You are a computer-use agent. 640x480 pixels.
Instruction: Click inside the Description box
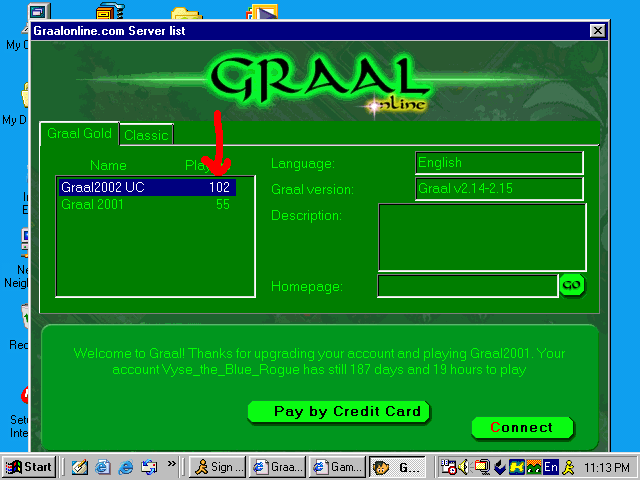point(482,237)
